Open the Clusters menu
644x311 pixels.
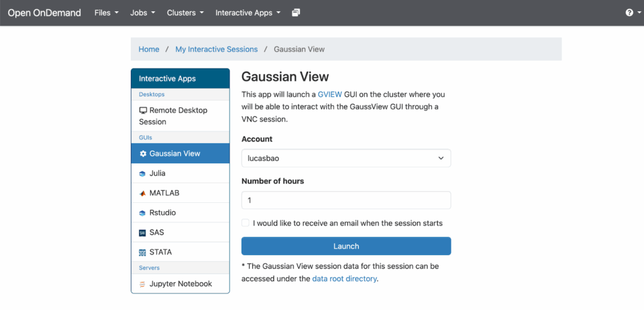(185, 13)
